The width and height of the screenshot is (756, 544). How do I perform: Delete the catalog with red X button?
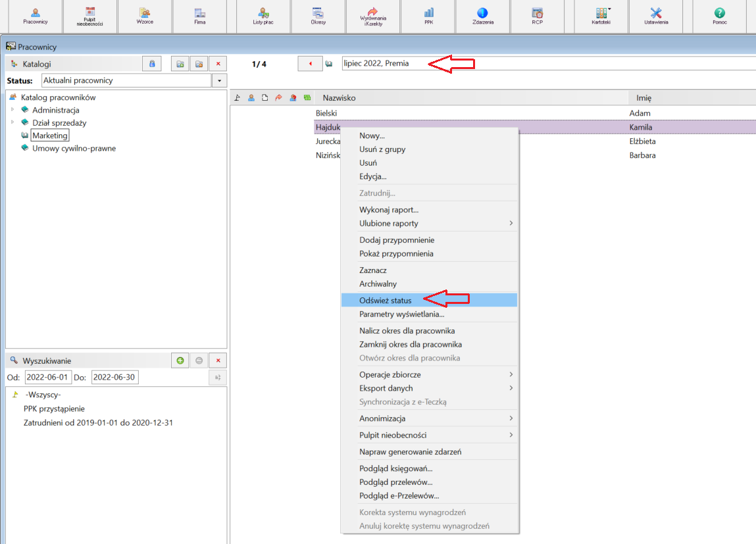(x=218, y=64)
